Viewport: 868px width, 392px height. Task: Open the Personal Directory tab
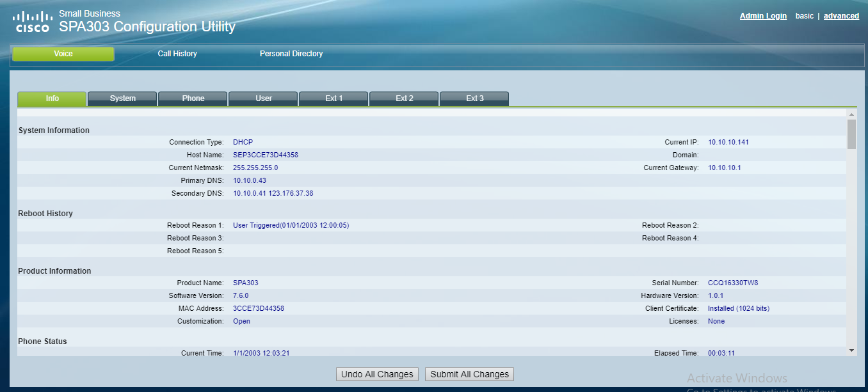[291, 54]
